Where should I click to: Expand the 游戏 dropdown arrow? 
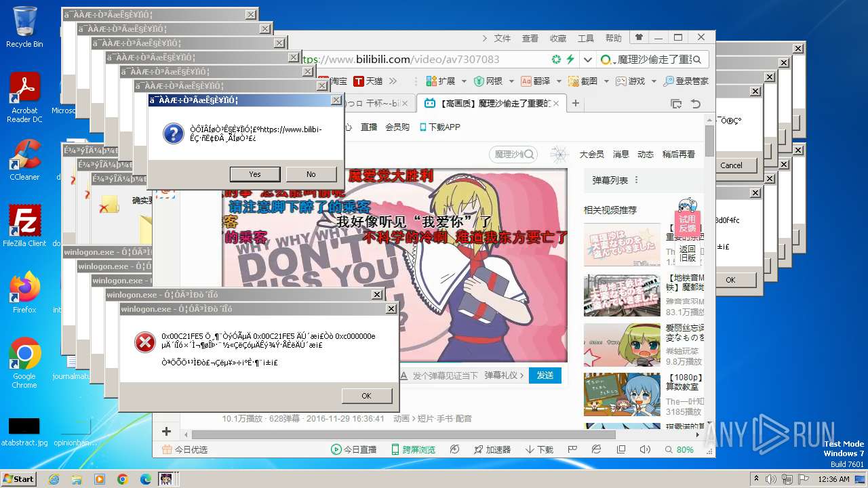coord(654,81)
